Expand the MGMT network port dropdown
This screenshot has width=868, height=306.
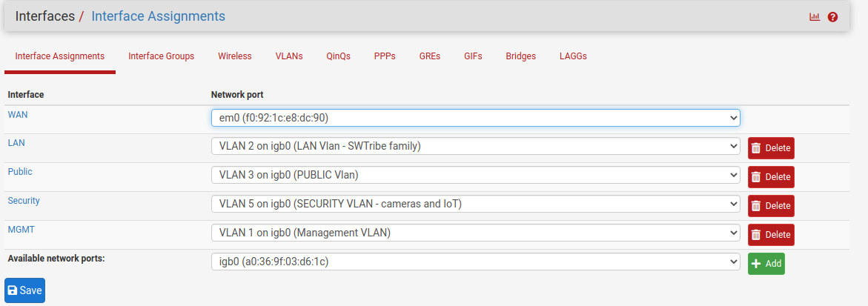pyautogui.click(x=476, y=233)
